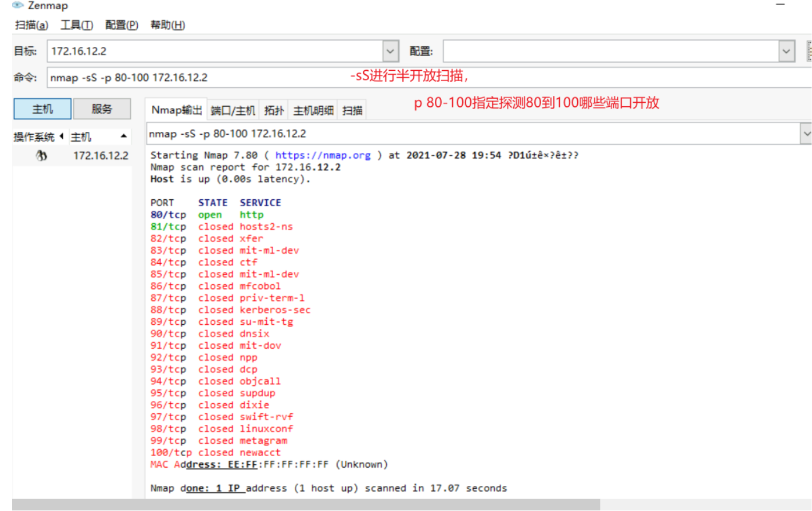Click the '99/tcp' metagram line
This screenshot has height=511, width=812.
coord(219,441)
